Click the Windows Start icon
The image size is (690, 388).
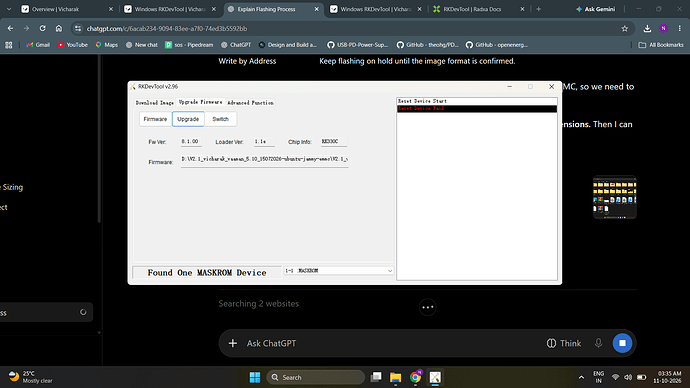pyautogui.click(x=255, y=377)
